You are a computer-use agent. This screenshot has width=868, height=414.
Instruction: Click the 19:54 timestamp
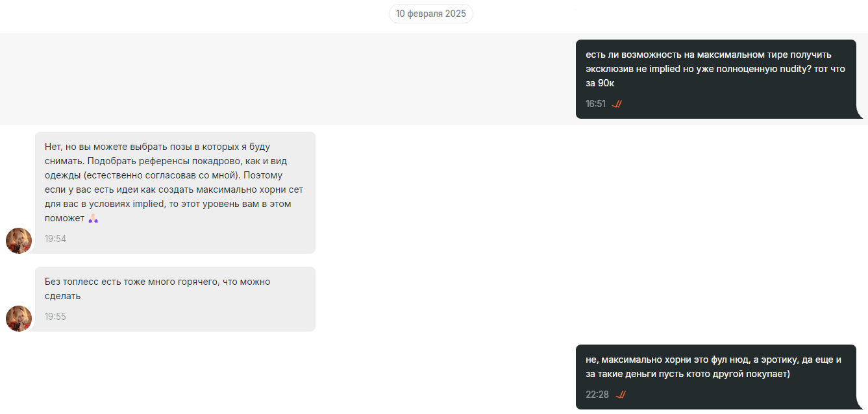click(55, 239)
